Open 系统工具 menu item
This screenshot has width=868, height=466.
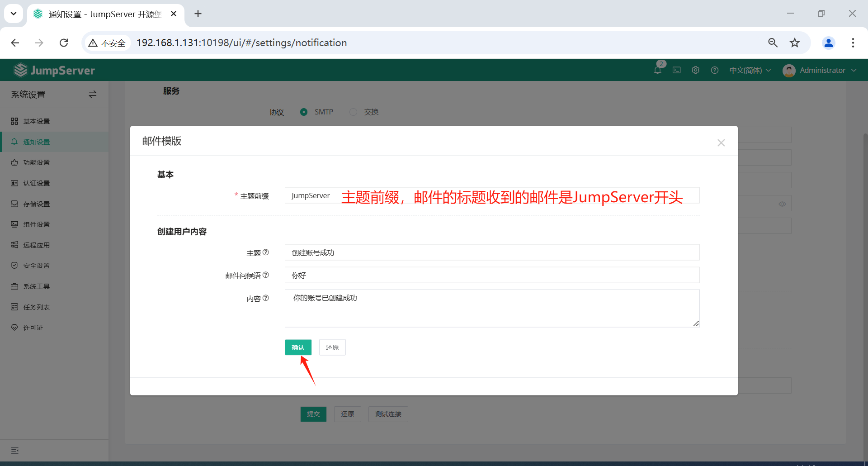pos(54,286)
